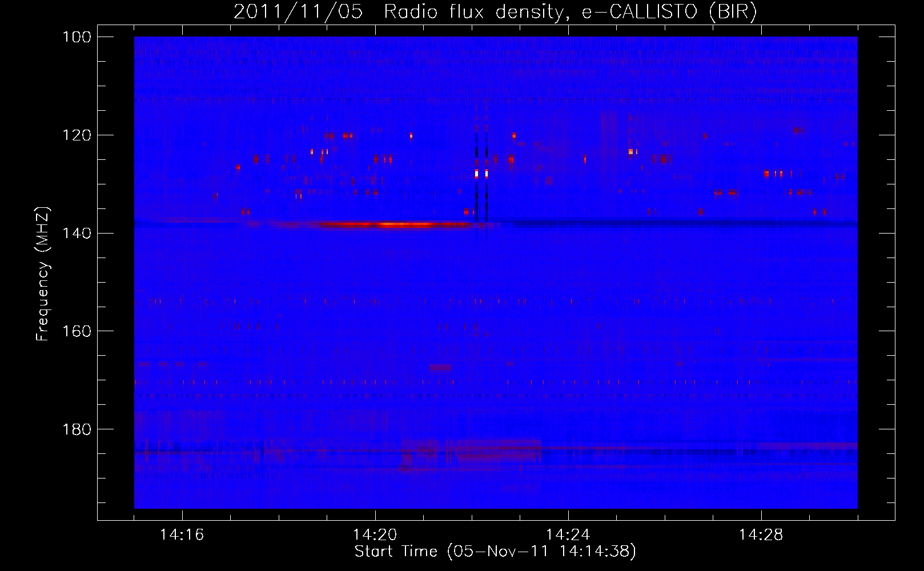The image size is (924, 571).
Task: Click the 14:24 time tick label
Action: tap(568, 535)
